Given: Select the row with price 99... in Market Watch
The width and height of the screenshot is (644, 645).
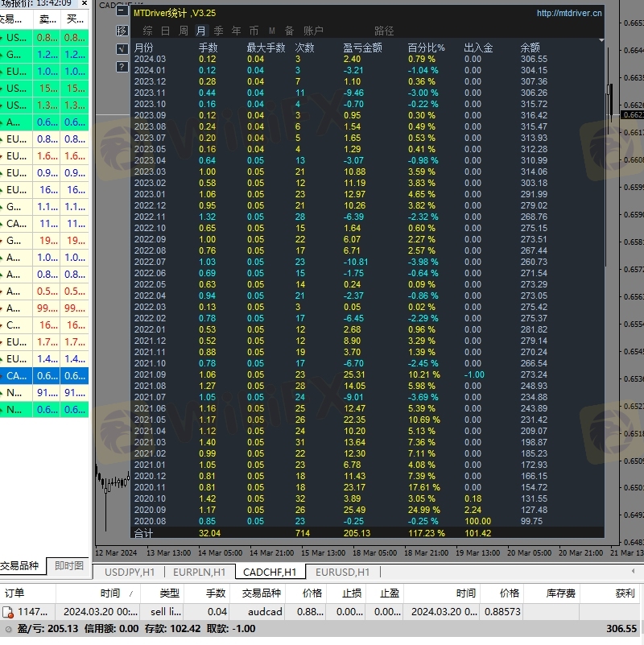Looking at the screenshot, I should point(44,308).
